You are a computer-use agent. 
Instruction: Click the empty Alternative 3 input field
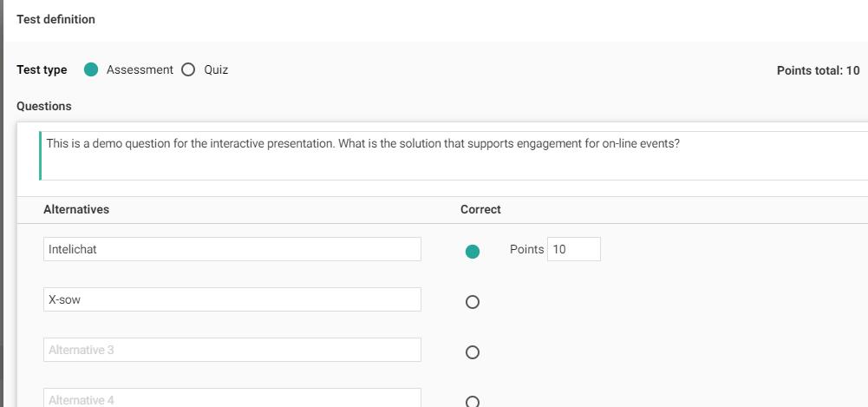point(232,350)
